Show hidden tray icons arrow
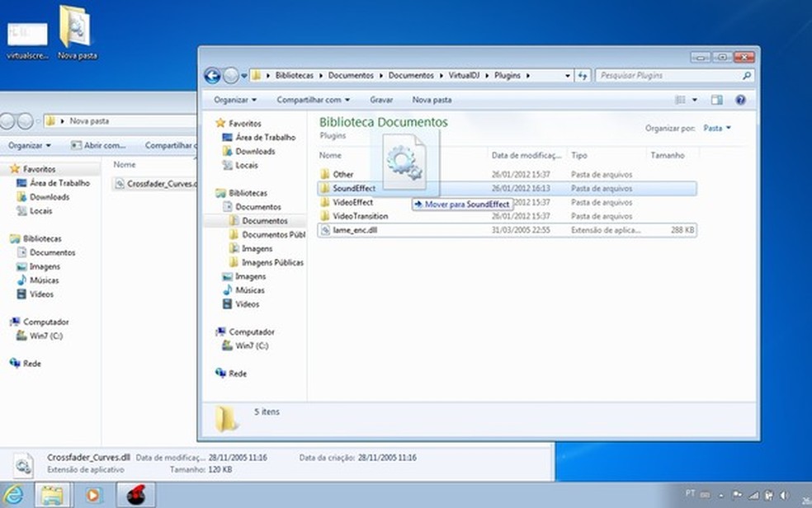812x508 pixels. coord(720,496)
